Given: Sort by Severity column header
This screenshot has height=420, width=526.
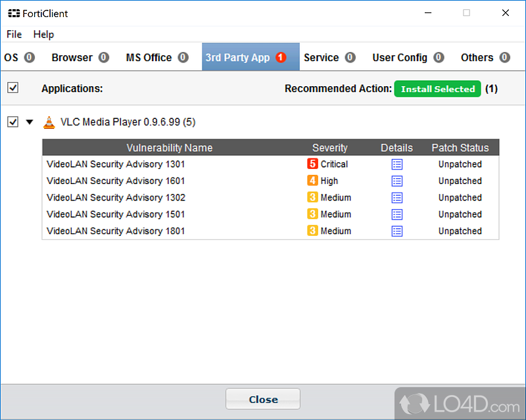Looking at the screenshot, I should (x=329, y=148).
